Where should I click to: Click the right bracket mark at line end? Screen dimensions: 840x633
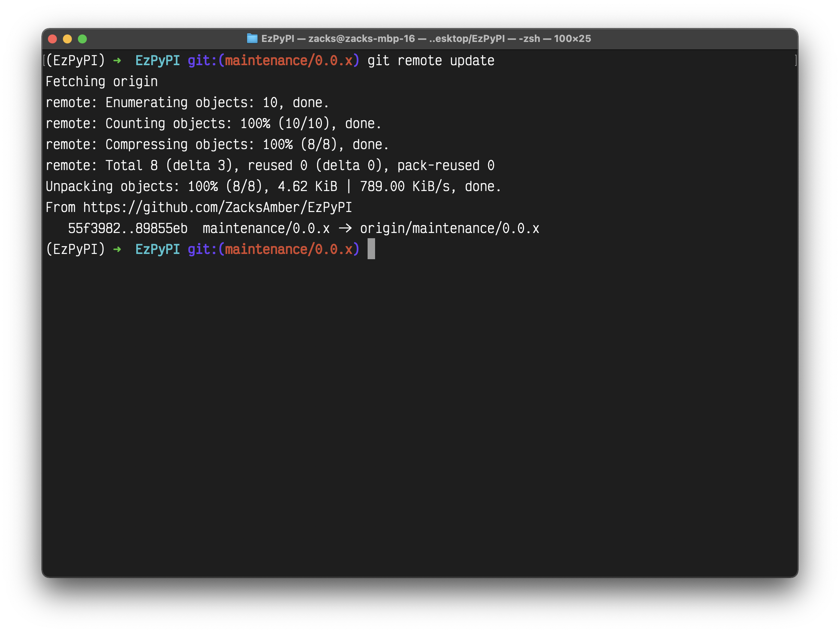pyautogui.click(x=795, y=60)
